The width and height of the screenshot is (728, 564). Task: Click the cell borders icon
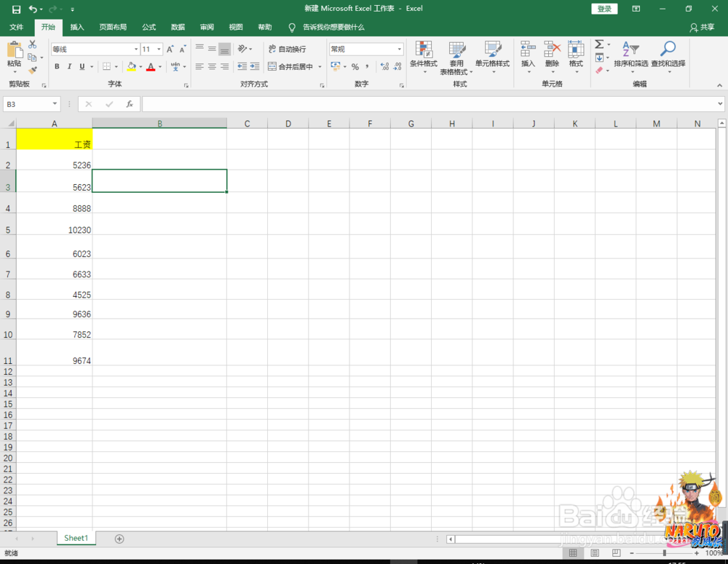107,66
